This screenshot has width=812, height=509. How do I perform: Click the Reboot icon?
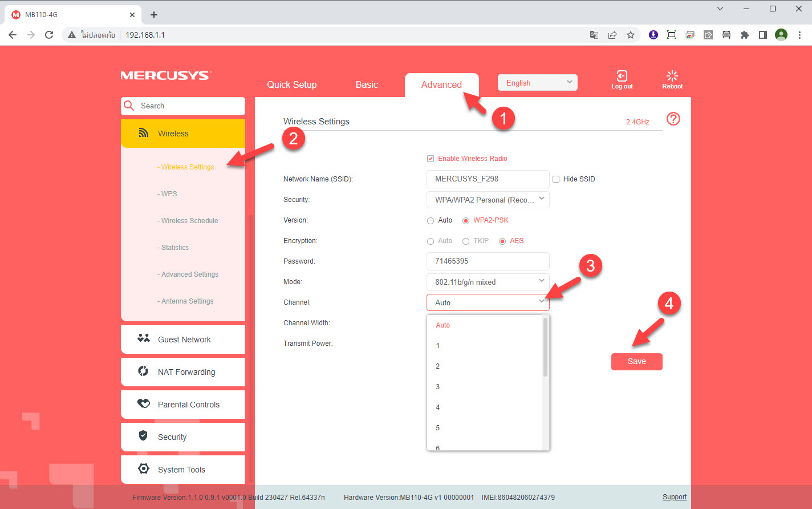point(672,76)
